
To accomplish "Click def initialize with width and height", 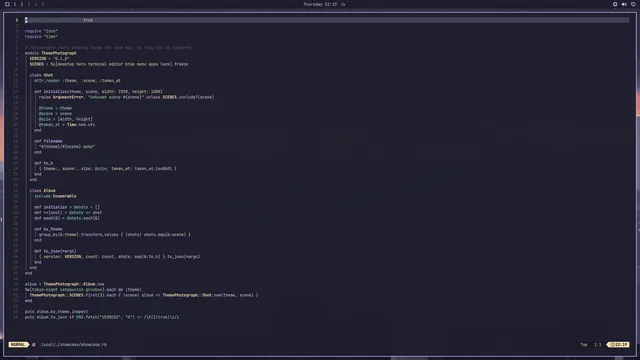I will [x=98, y=91].
